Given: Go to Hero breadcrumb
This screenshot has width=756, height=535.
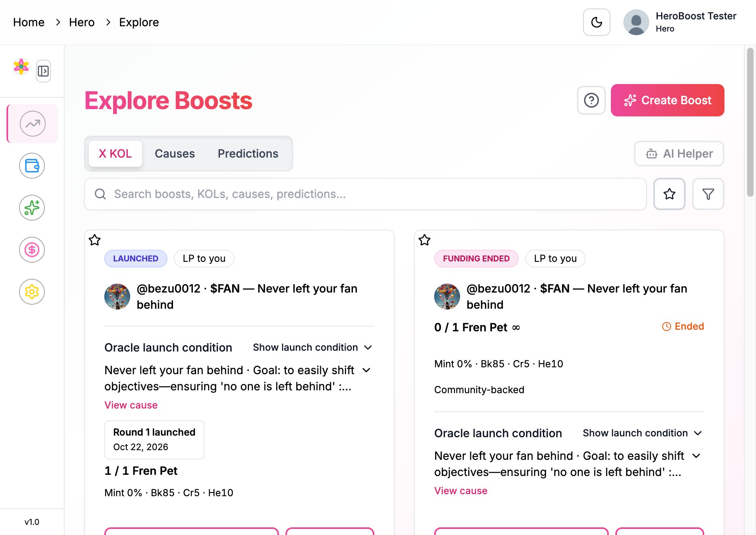Looking at the screenshot, I should click(x=82, y=22).
